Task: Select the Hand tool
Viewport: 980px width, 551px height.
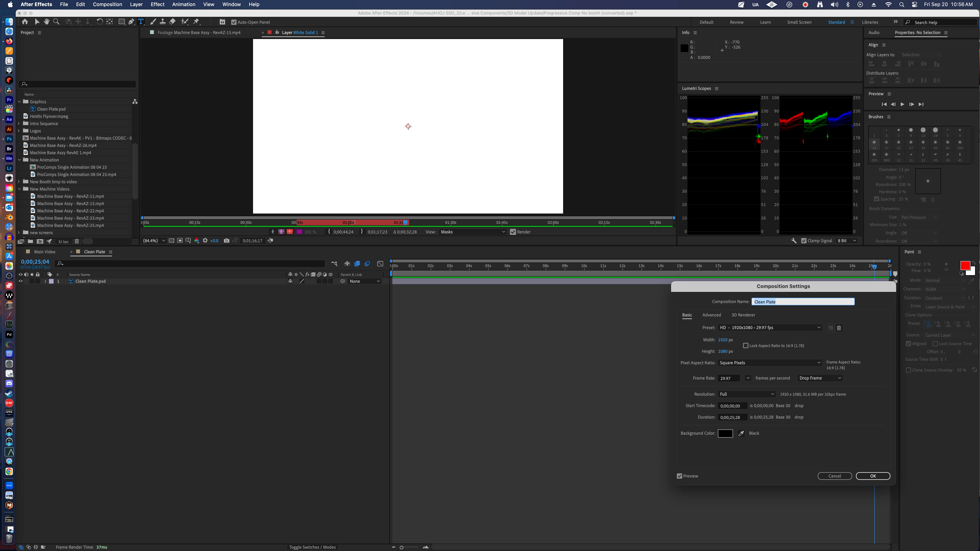Action: click(x=46, y=22)
